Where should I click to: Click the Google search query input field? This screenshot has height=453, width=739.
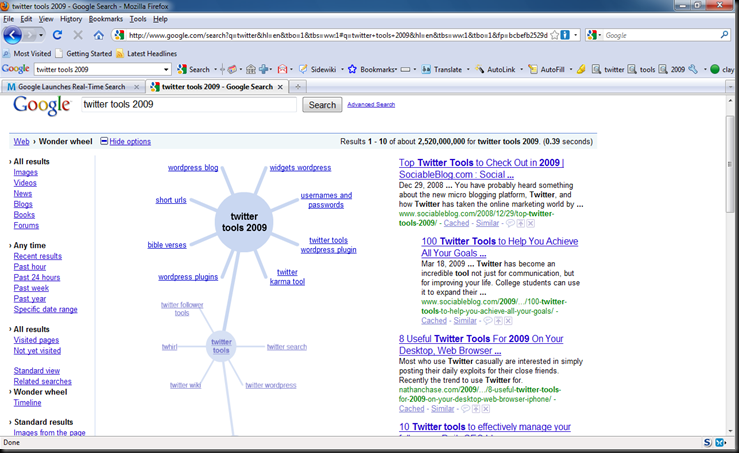click(x=189, y=104)
